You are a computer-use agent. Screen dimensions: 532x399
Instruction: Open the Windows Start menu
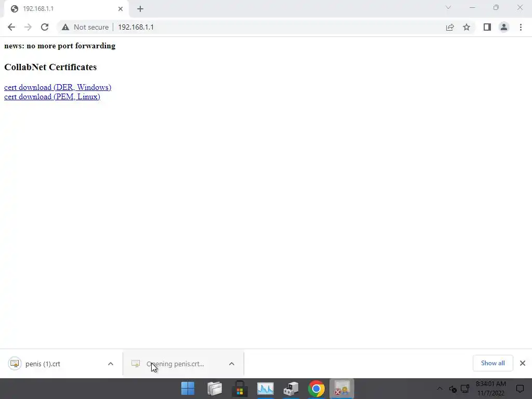188,389
